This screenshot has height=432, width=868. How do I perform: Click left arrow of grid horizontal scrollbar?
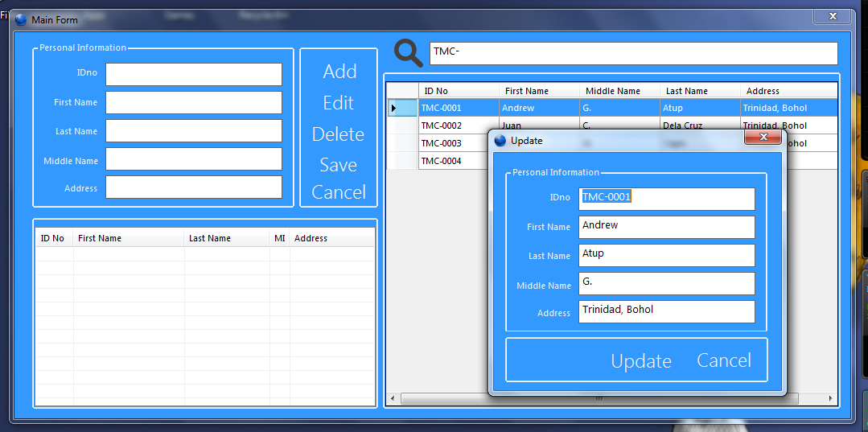pos(393,398)
